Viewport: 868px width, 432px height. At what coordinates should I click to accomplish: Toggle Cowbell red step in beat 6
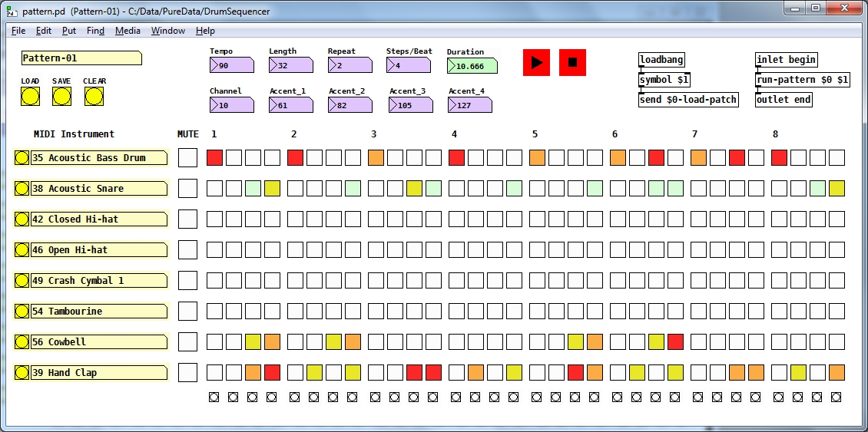[x=675, y=341]
